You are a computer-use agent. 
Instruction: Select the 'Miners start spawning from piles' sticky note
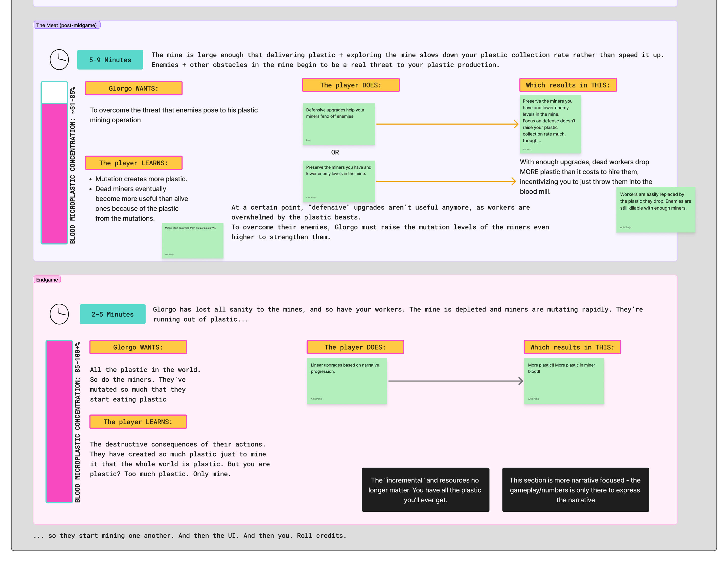[x=193, y=241]
